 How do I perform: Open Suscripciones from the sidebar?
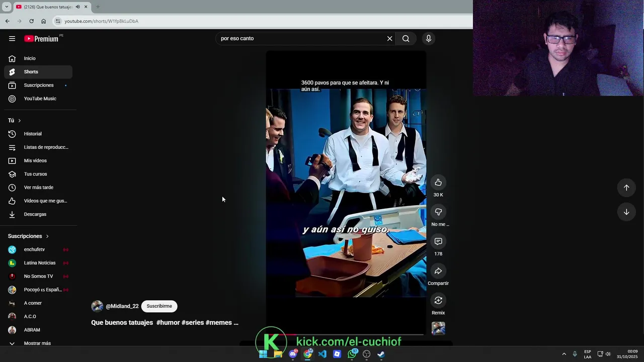[x=38, y=85]
